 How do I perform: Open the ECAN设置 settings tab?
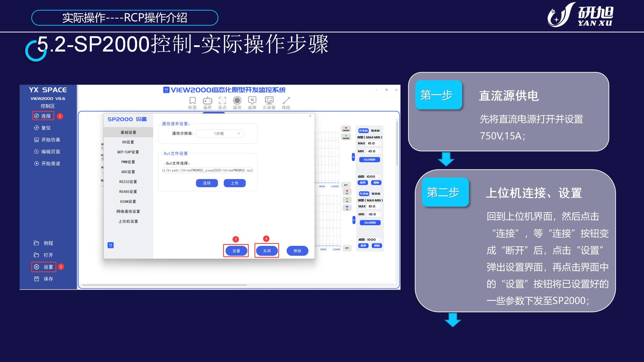click(x=128, y=202)
